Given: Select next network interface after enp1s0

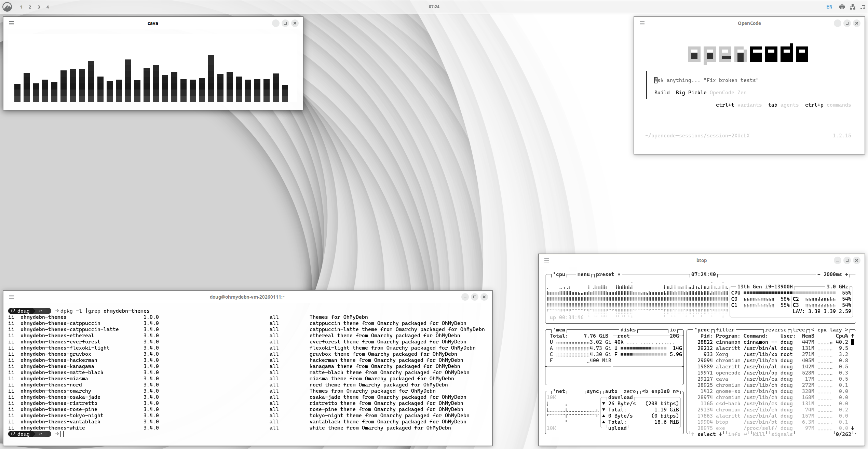Looking at the screenshot, I should (676, 391).
